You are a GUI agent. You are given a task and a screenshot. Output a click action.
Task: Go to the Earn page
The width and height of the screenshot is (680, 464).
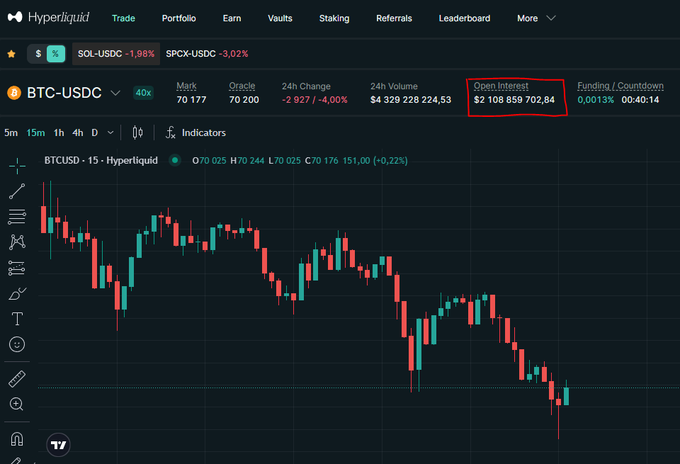point(232,18)
